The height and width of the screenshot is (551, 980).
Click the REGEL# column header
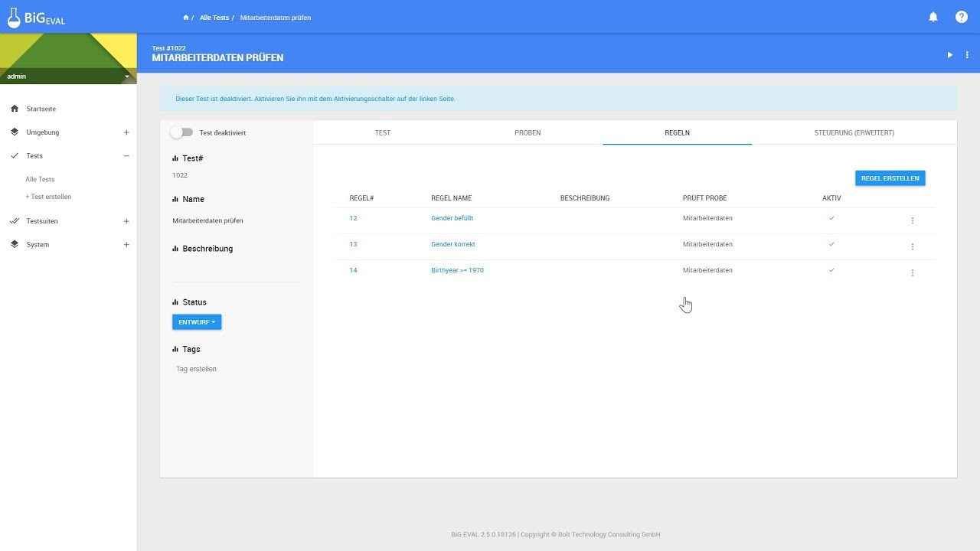[x=361, y=198]
